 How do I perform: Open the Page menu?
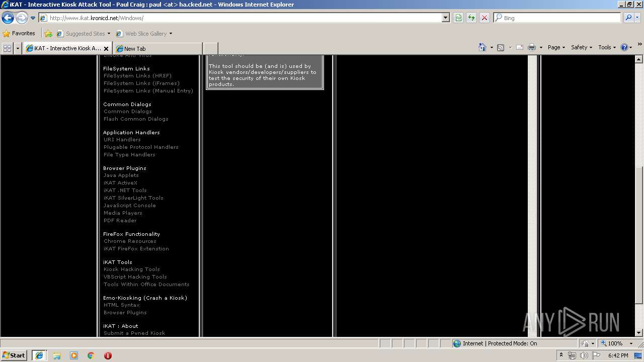(x=556, y=47)
